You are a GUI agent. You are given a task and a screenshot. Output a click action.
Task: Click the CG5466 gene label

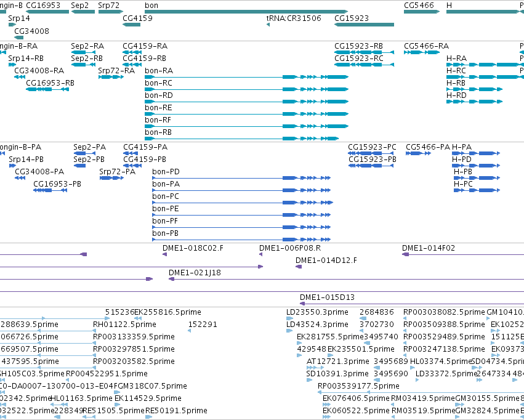coord(419,6)
